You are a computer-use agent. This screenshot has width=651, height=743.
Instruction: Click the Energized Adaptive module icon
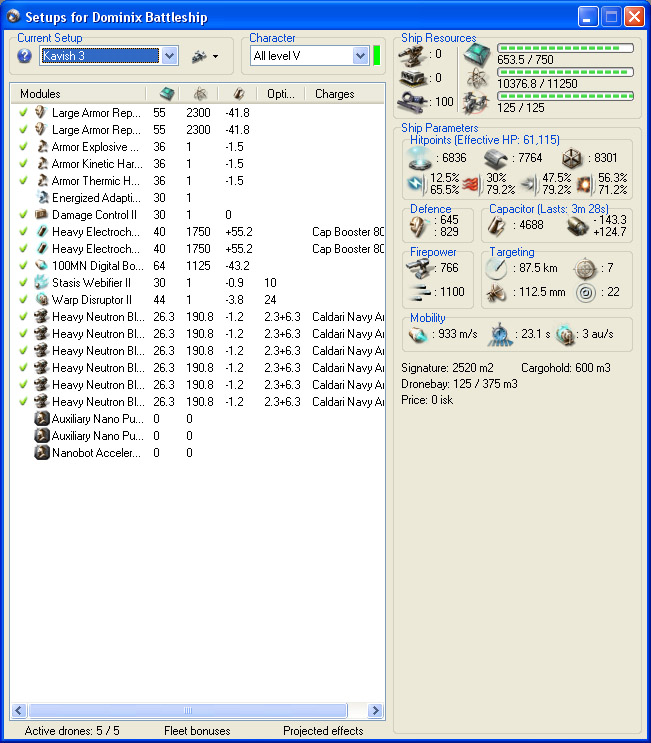click(x=42, y=198)
